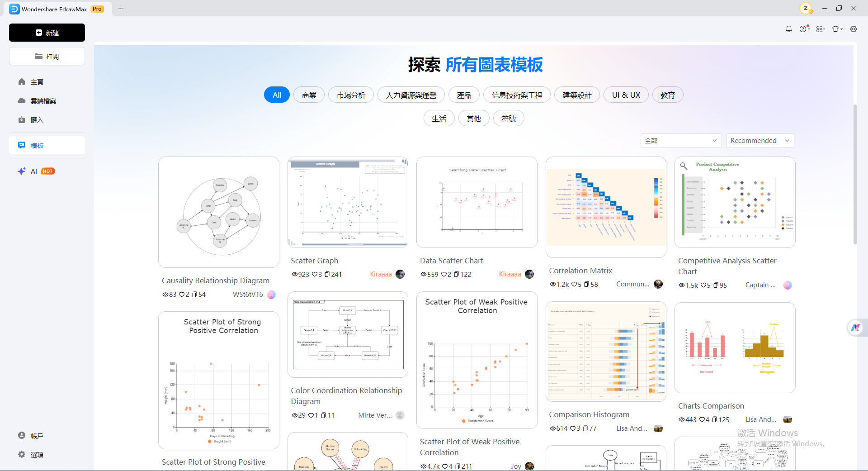This screenshot has height=471, width=868.
Task: Click the 新建 new button
Action: tap(47, 33)
